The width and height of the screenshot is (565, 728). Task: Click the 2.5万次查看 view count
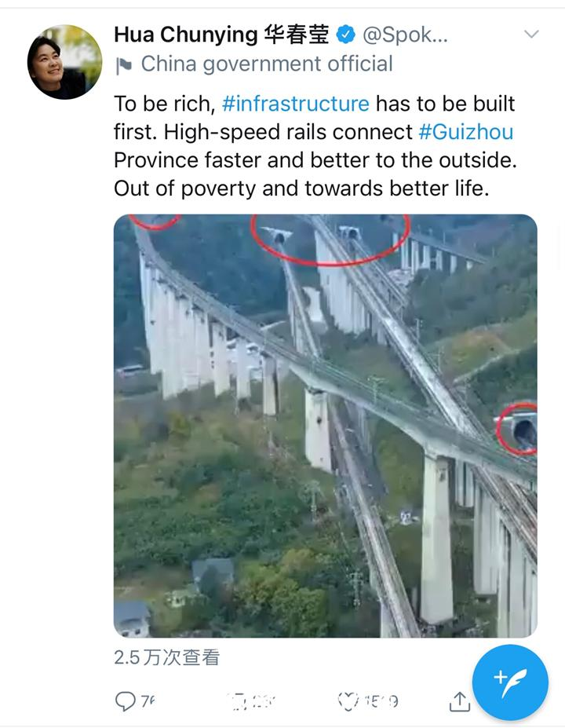[x=167, y=657]
